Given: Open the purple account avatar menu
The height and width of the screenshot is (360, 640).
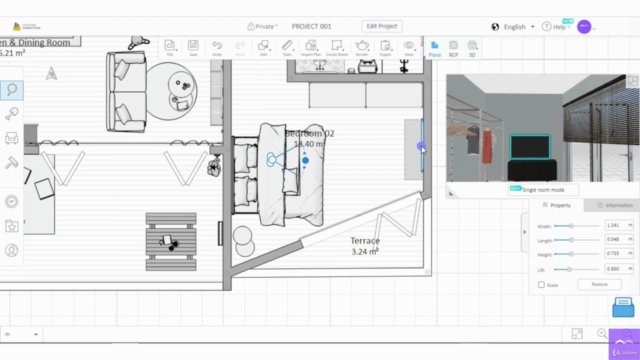Looking at the screenshot, I should coord(584,27).
